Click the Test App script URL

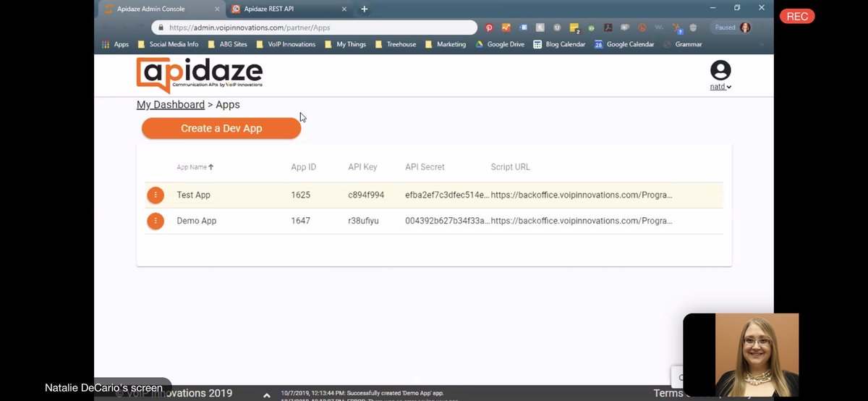[x=582, y=195]
